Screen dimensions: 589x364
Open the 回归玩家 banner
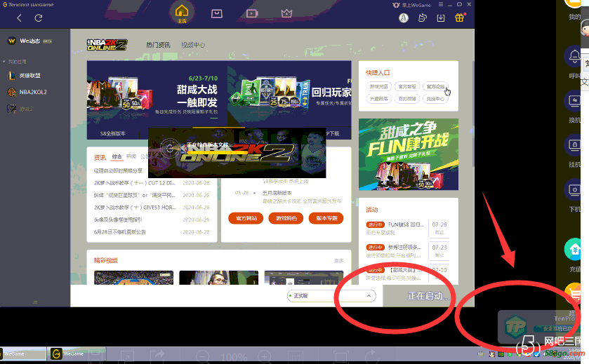(289, 94)
